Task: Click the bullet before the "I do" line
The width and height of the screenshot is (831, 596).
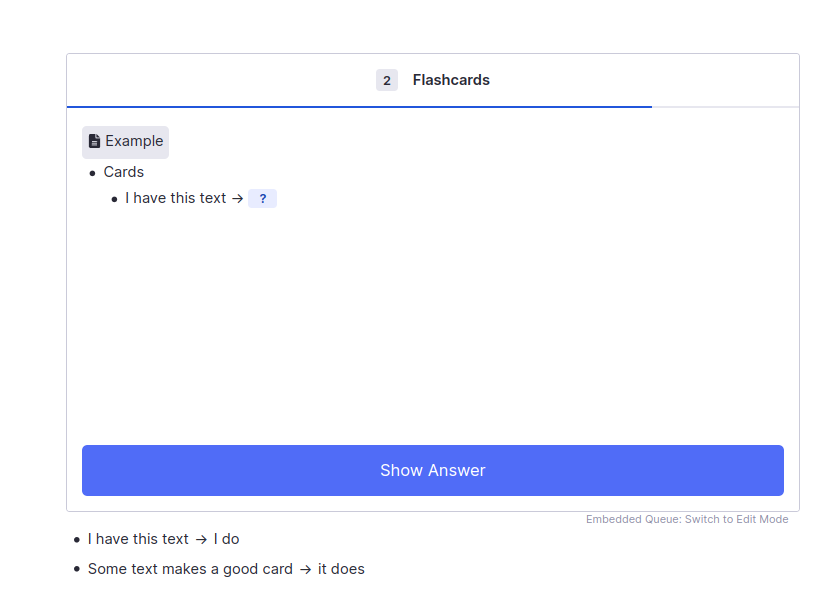Action: [x=77, y=540]
